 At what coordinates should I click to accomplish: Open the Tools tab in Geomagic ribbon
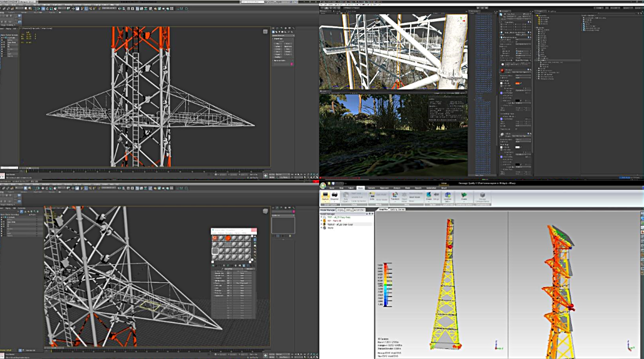361,188
